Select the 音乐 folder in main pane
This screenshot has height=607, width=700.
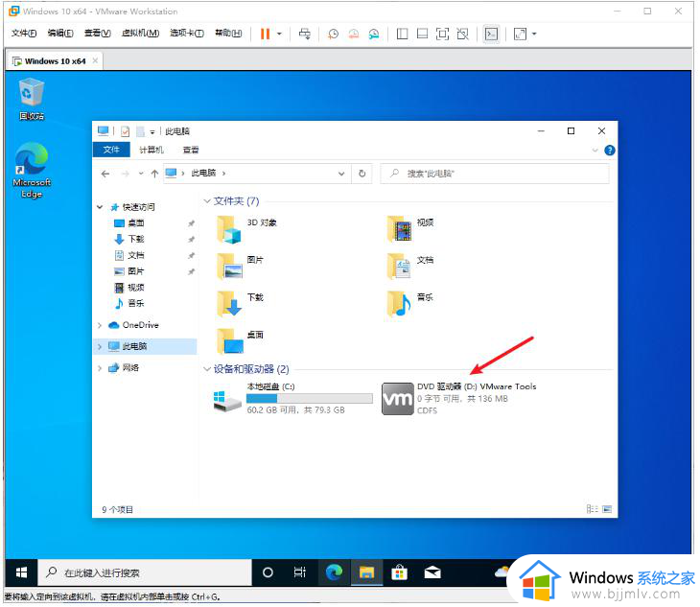pos(410,303)
